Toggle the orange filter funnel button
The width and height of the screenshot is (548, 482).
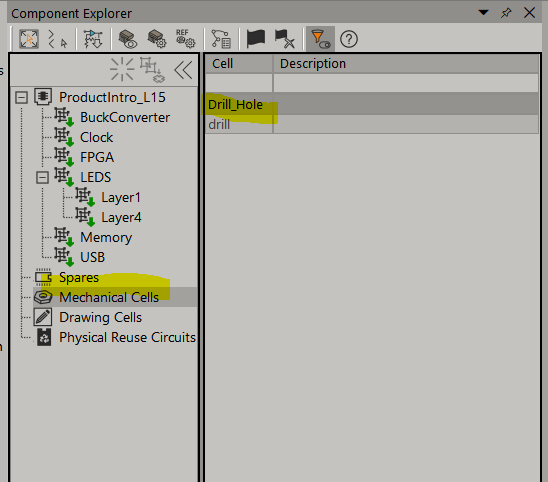click(x=320, y=39)
